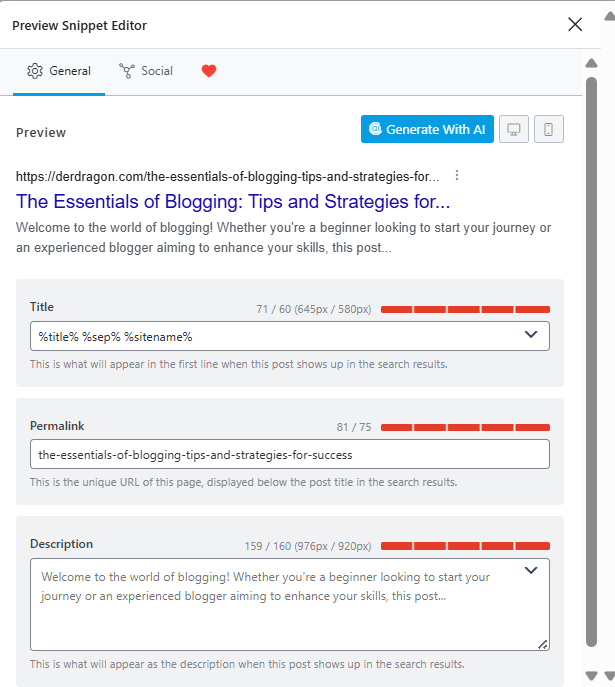Viewport: 615px width, 687px height.
Task: Click the Title length progress bar
Action: click(x=465, y=309)
